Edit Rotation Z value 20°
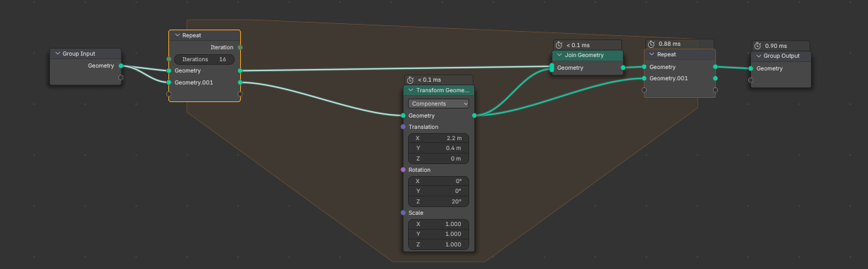868x269 pixels. click(x=439, y=201)
